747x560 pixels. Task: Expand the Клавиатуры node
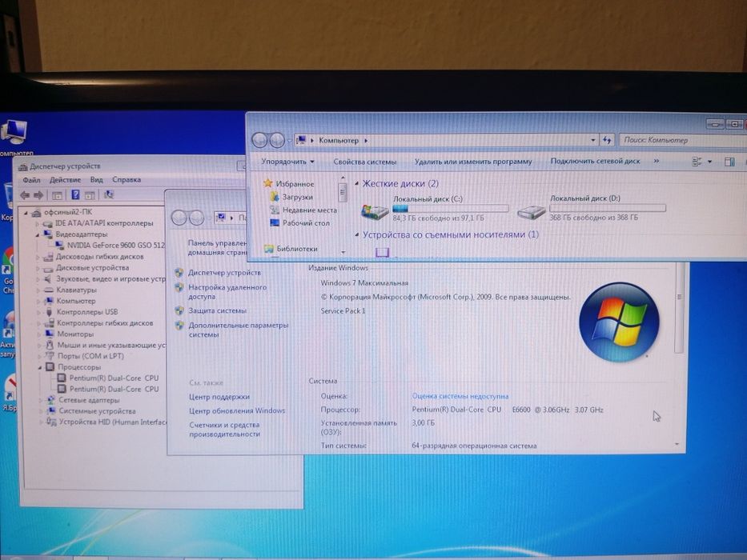coord(38,290)
